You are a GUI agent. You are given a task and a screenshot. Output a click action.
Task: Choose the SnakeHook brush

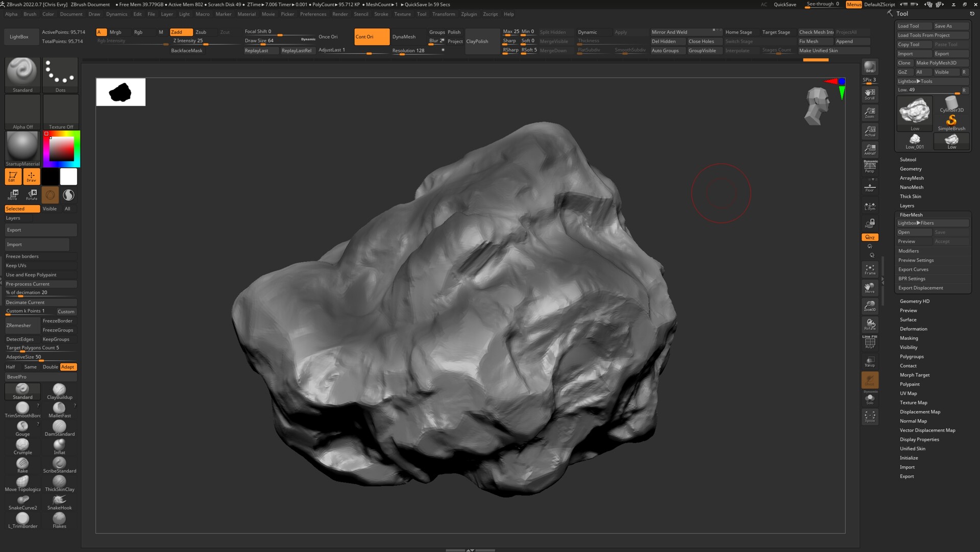tap(59, 502)
